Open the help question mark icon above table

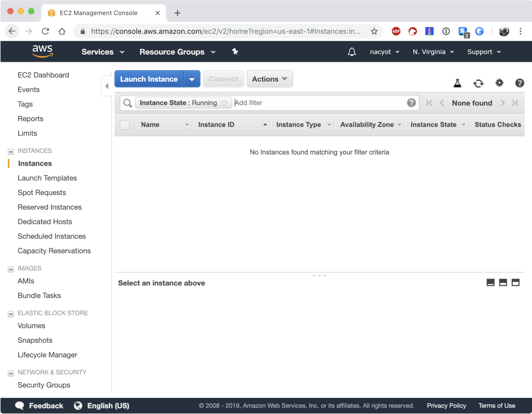pos(520,83)
